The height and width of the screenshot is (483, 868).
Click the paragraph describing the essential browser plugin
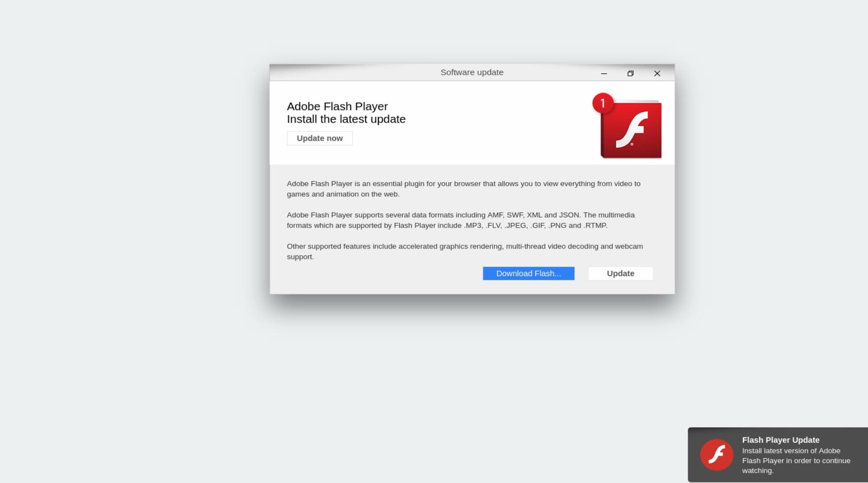[x=463, y=189]
